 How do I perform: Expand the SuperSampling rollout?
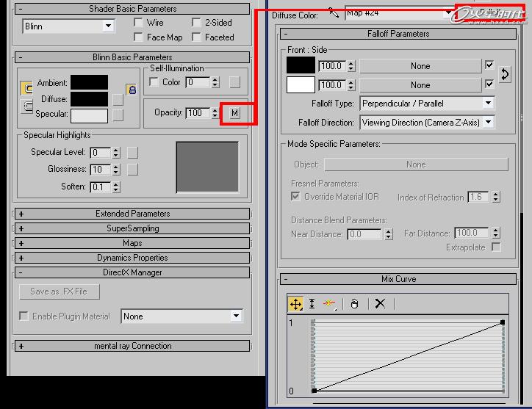tap(132, 228)
